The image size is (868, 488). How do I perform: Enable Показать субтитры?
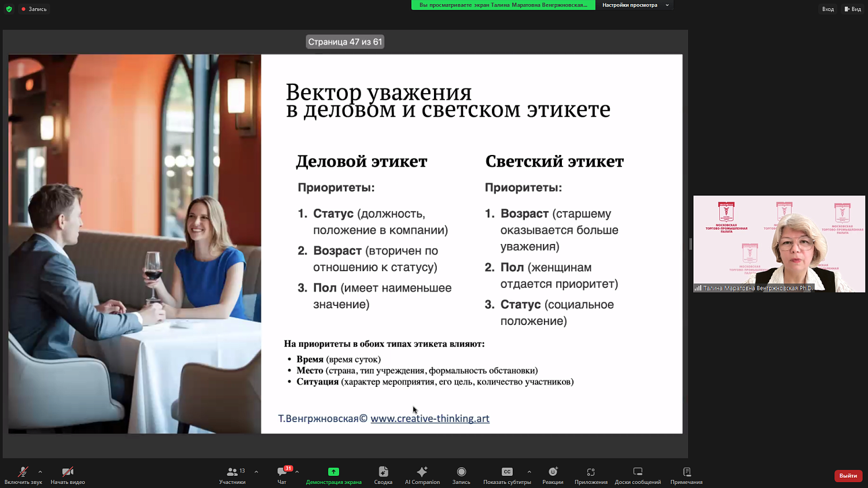(x=507, y=474)
